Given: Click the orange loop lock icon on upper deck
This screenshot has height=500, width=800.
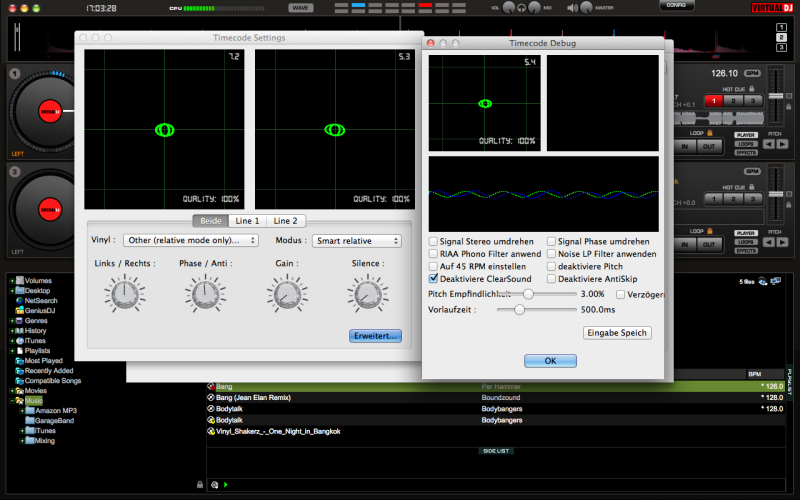Looking at the screenshot, I should point(710,133).
